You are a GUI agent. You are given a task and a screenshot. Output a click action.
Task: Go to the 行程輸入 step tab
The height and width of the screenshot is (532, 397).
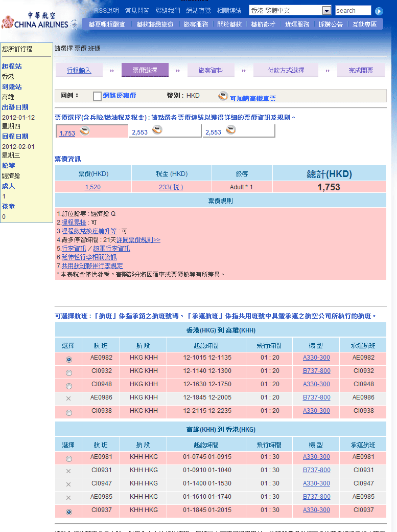[x=79, y=71]
